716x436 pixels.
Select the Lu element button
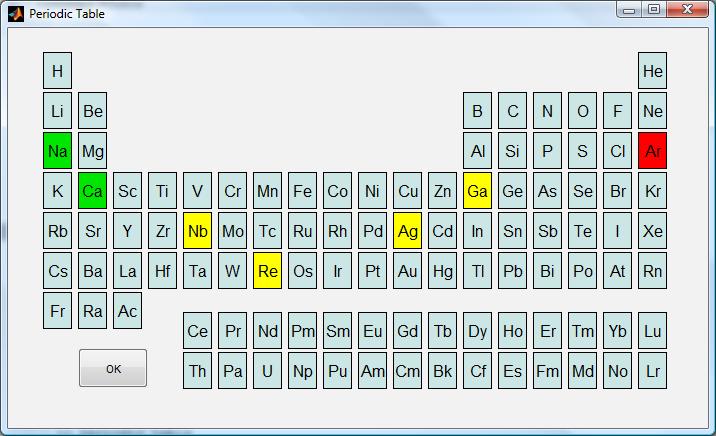pos(653,331)
